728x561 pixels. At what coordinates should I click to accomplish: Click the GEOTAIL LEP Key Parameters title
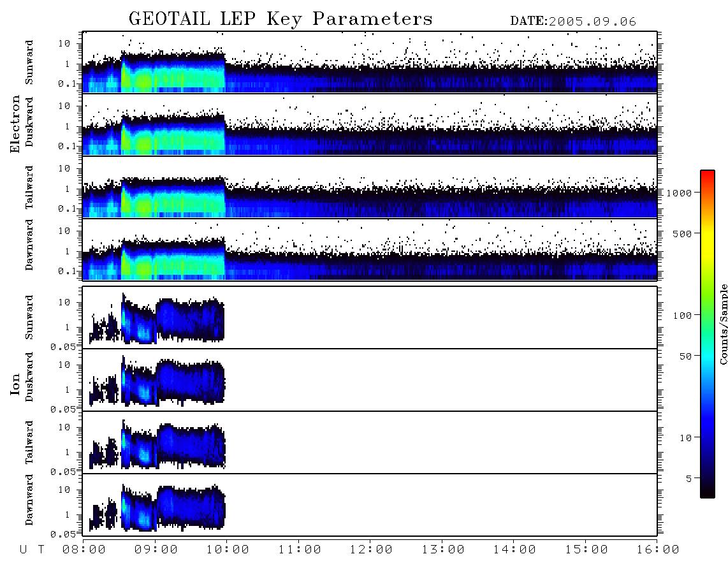[x=280, y=19]
